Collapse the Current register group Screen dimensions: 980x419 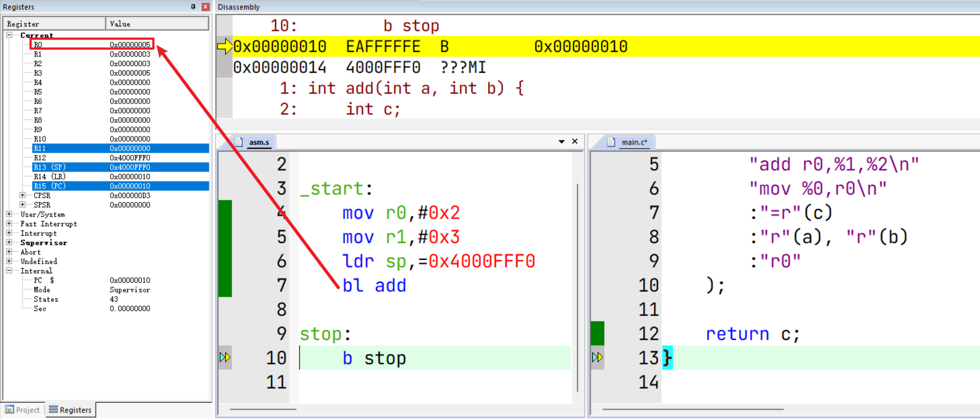9,35
